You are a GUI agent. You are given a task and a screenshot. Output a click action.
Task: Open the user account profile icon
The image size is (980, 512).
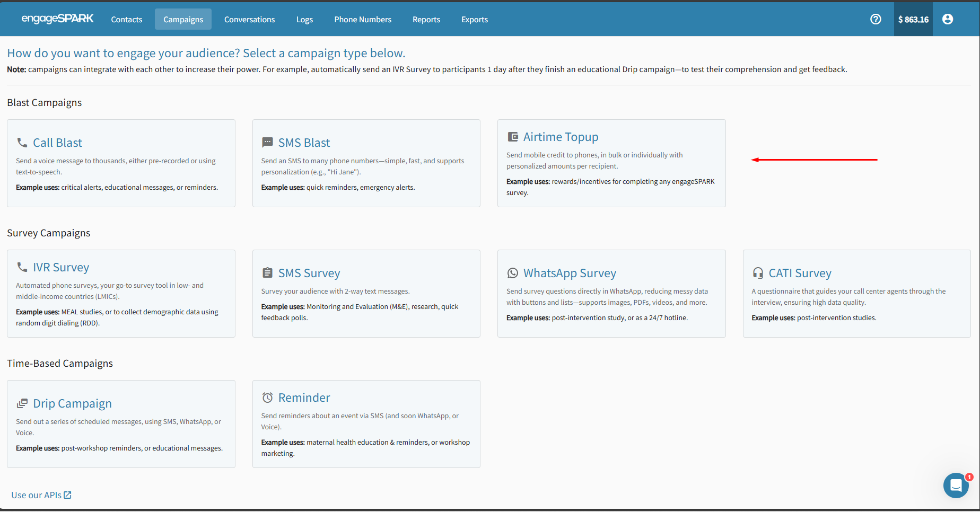(948, 19)
